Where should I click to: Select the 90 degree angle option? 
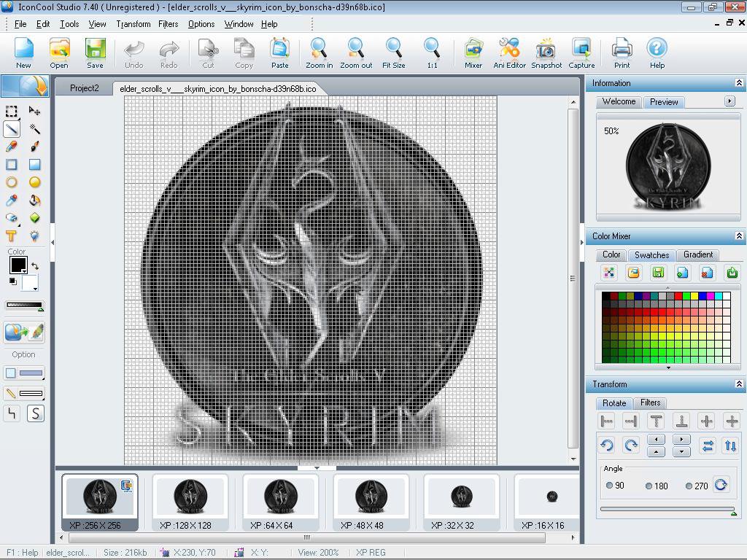pyautogui.click(x=609, y=484)
